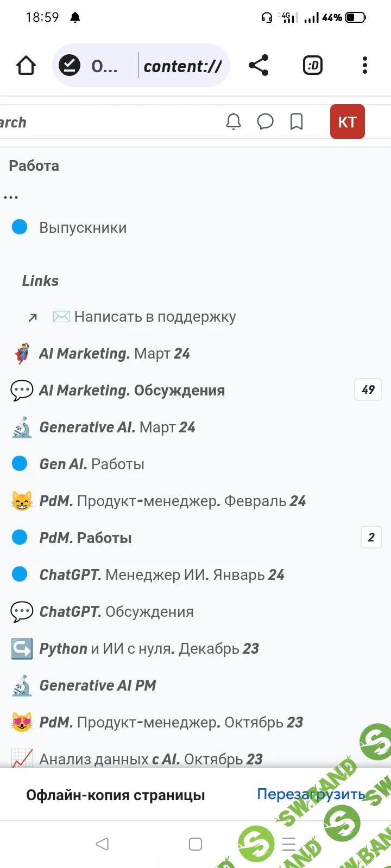Select Python и ИИ с нуля space
The image size is (391, 868).
[149, 649]
